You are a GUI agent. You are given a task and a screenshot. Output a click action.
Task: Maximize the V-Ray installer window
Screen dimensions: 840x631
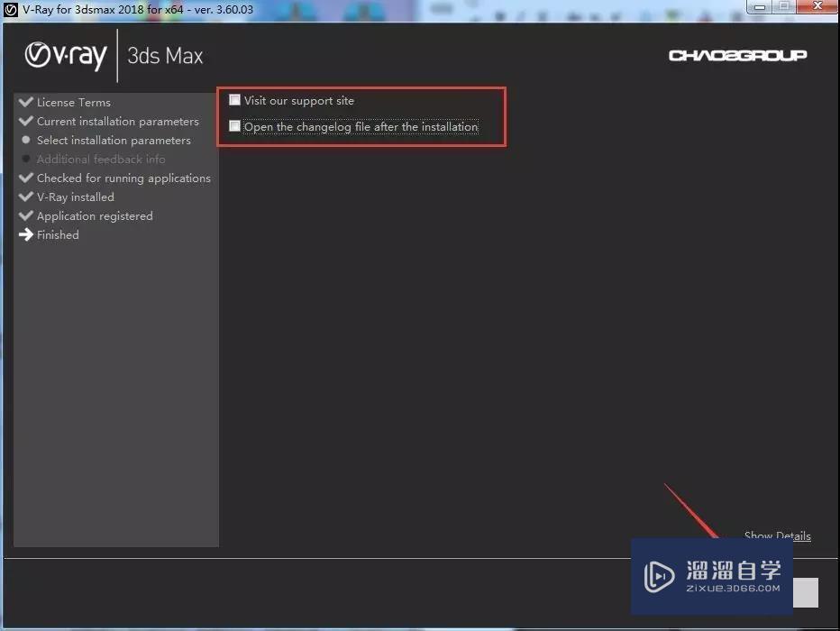pyautogui.click(x=784, y=6)
